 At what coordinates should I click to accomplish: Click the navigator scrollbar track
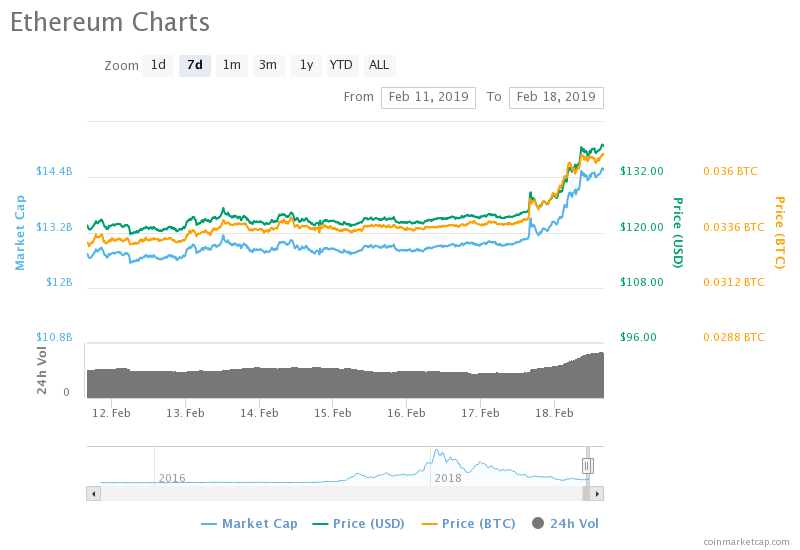(x=340, y=493)
